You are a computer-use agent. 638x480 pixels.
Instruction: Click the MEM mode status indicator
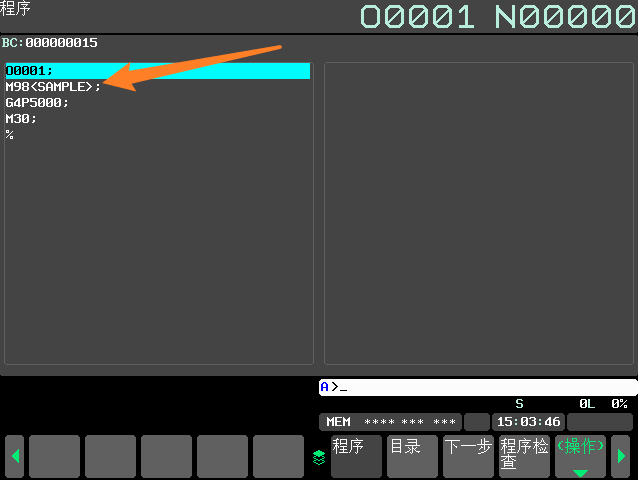pyautogui.click(x=338, y=422)
